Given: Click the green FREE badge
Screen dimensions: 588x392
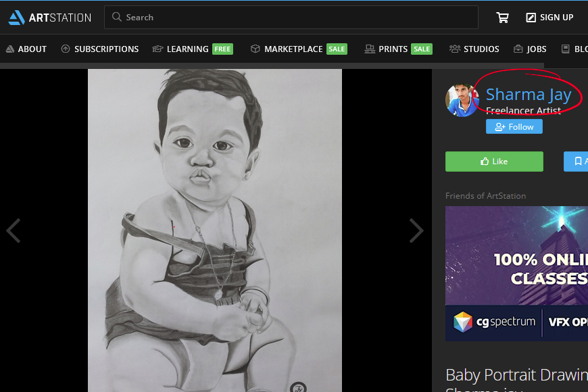Looking at the screenshot, I should coord(223,49).
